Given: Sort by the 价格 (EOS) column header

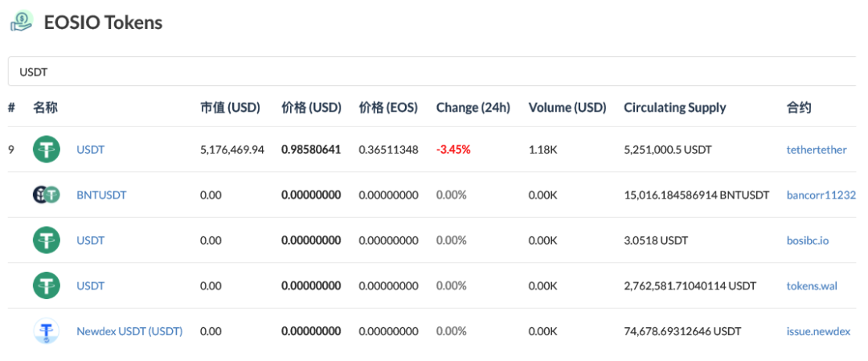Looking at the screenshot, I should (x=388, y=108).
